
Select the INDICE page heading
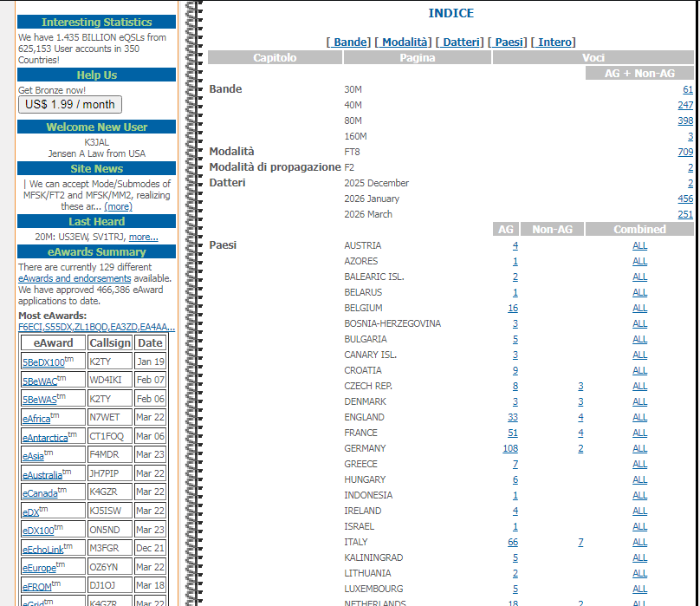point(450,13)
